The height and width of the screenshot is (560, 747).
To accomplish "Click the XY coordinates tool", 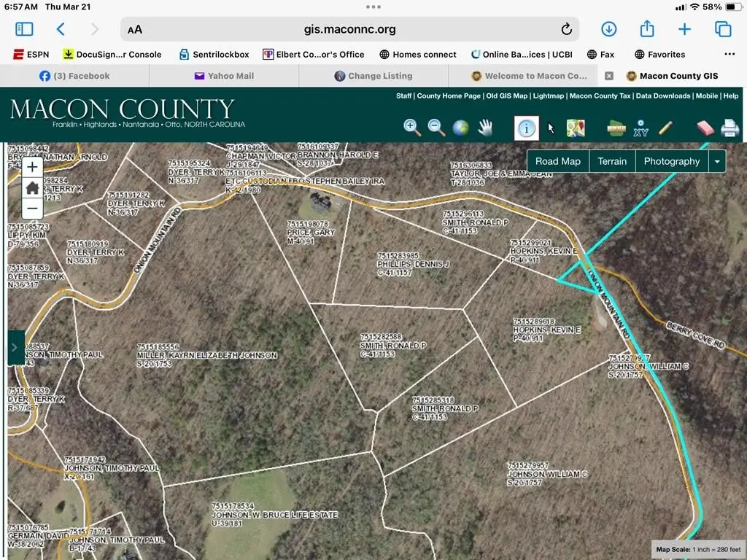I will click(x=641, y=128).
